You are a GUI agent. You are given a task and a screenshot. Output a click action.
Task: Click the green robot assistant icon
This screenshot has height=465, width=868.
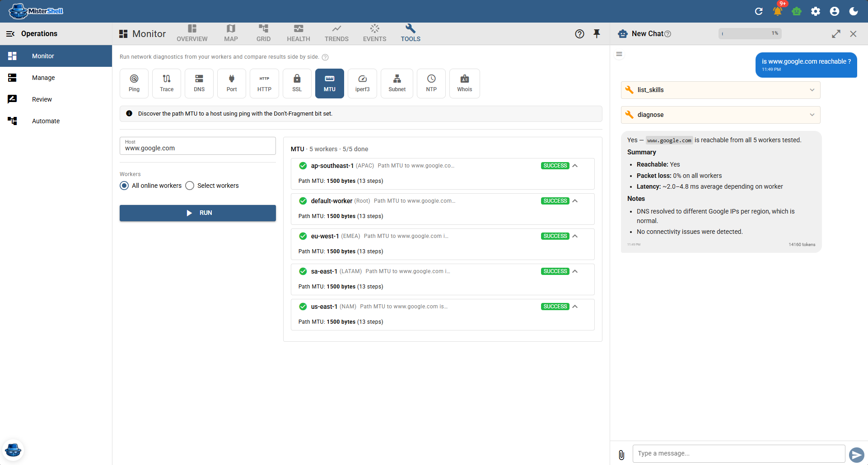[x=797, y=11]
